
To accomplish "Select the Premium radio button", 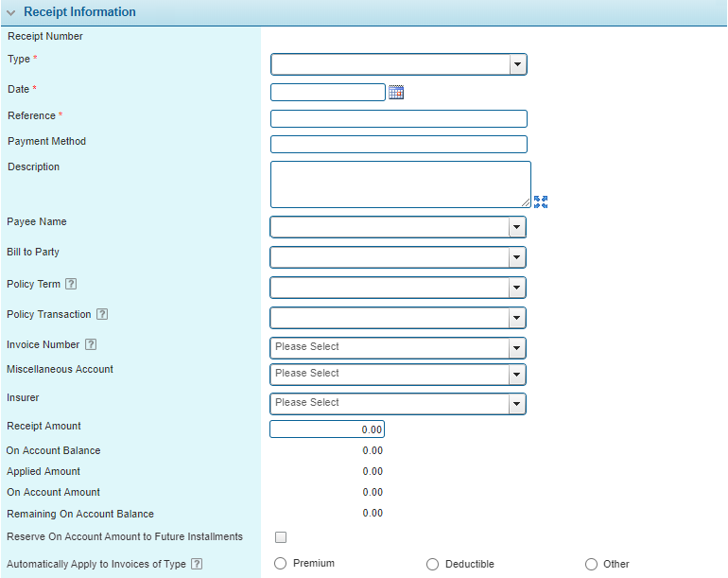I will (x=280, y=564).
